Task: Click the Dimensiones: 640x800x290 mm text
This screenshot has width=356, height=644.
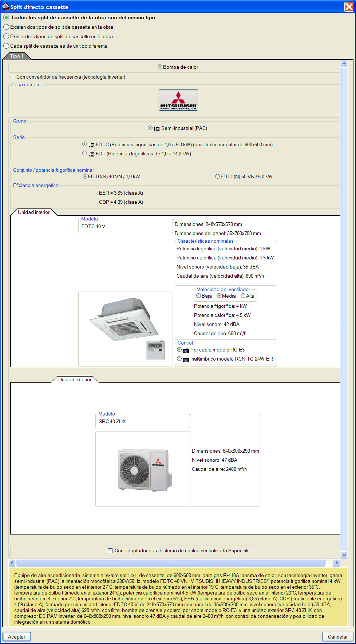Action: click(x=225, y=451)
